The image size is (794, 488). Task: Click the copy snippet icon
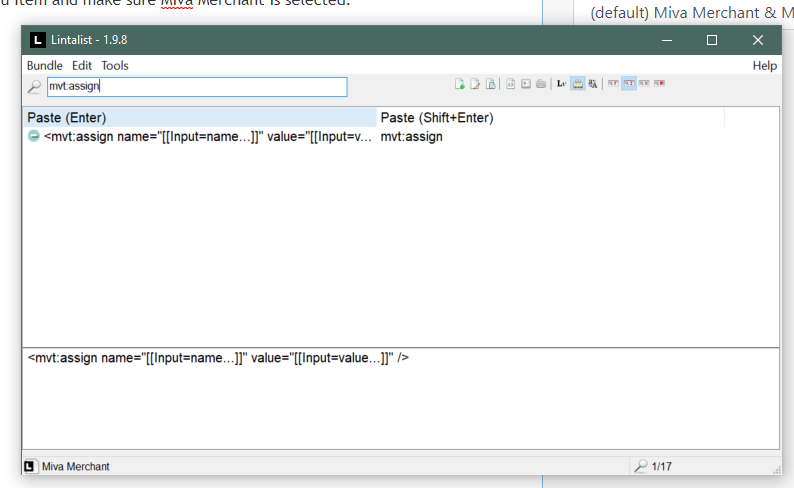pyautogui.click(x=491, y=84)
